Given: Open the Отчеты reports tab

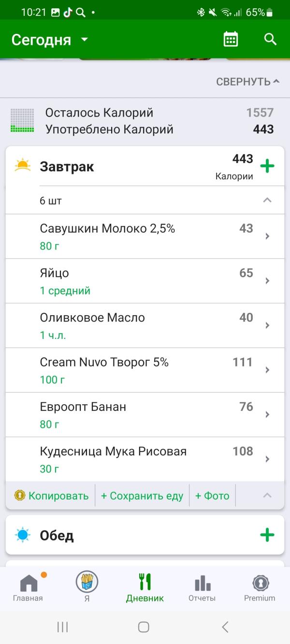Looking at the screenshot, I should pos(202,587).
